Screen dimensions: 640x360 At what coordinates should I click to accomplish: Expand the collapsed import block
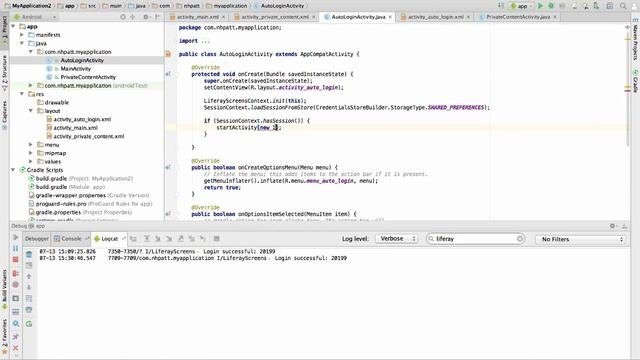[x=205, y=41]
